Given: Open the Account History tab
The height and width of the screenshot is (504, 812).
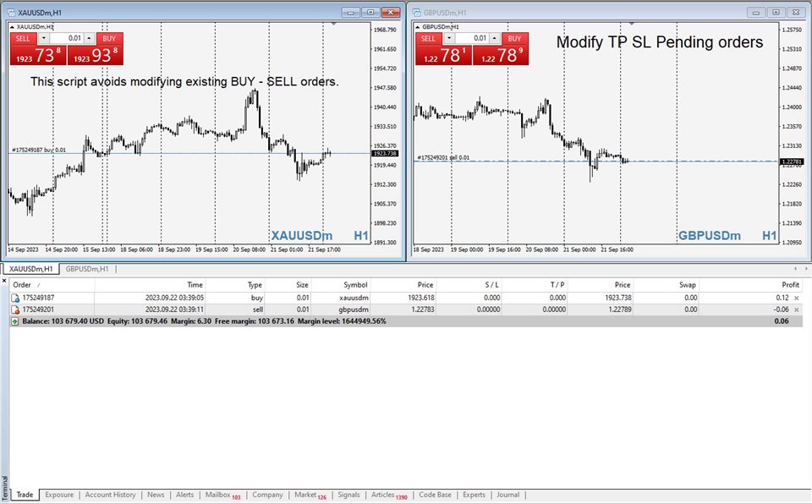Looking at the screenshot, I should click(x=110, y=495).
